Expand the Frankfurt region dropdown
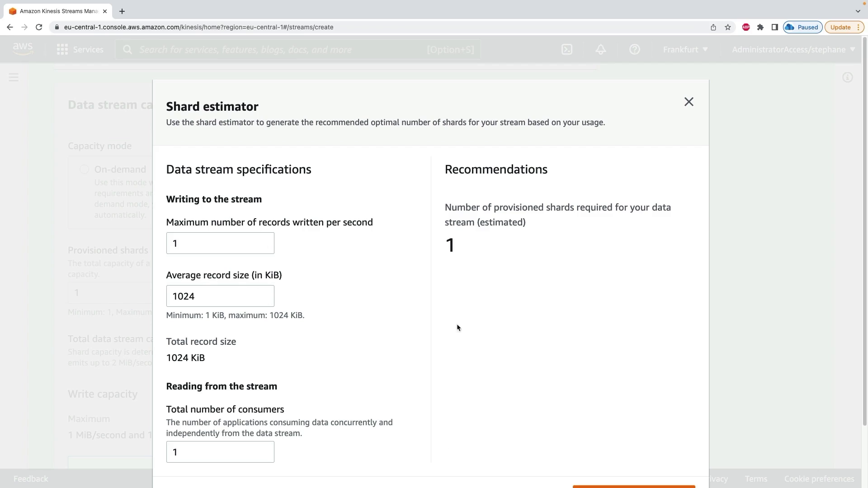This screenshot has width=868, height=488. pyautogui.click(x=685, y=50)
